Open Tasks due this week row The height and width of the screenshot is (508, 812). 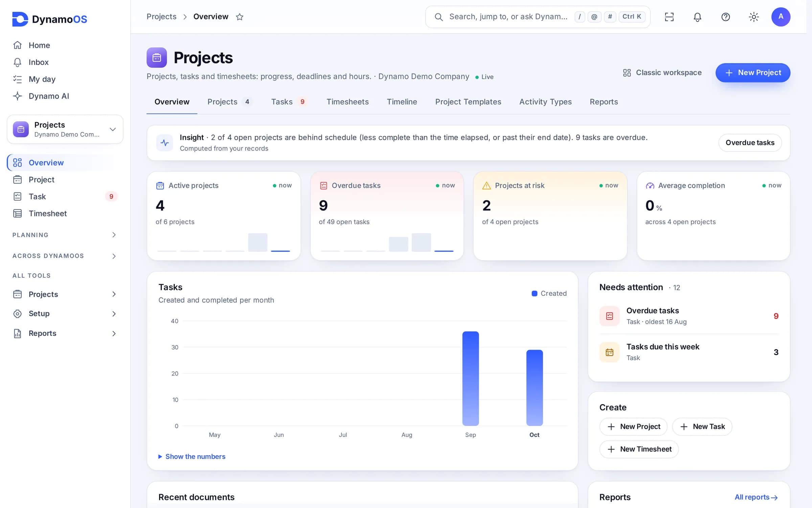click(689, 352)
